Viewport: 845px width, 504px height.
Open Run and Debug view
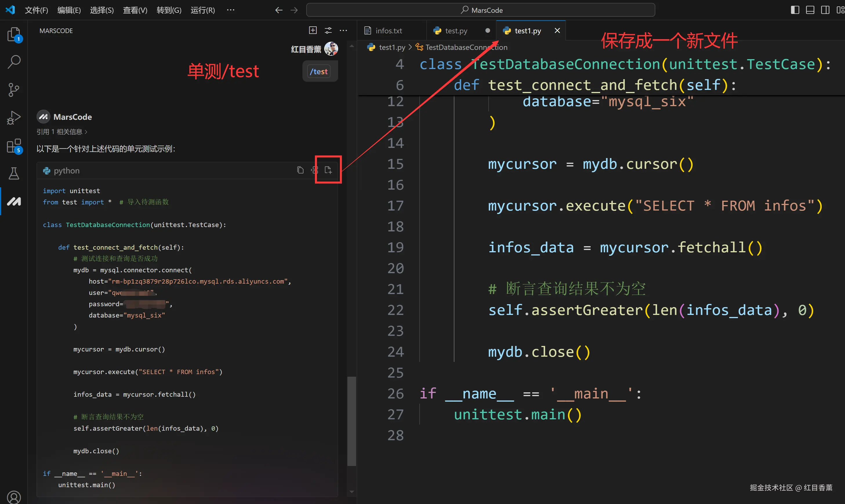[x=14, y=118]
